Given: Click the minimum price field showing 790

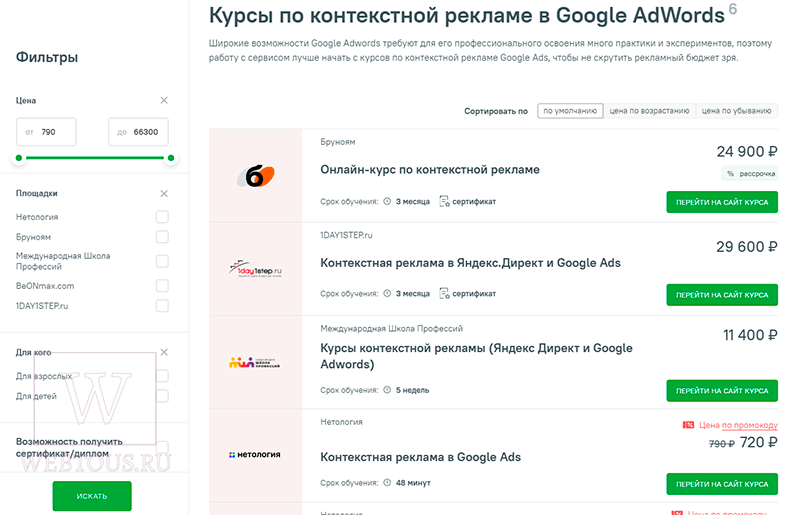Looking at the screenshot, I should tap(46, 132).
